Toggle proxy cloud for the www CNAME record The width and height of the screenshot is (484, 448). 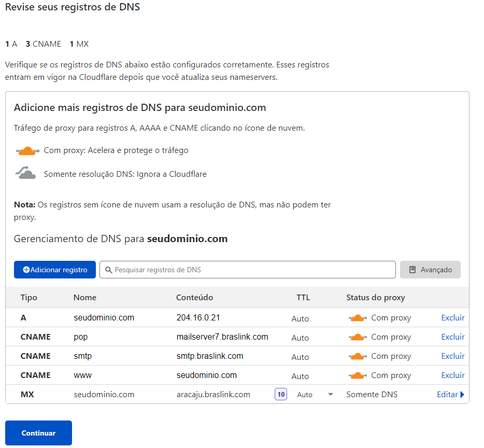click(x=358, y=375)
